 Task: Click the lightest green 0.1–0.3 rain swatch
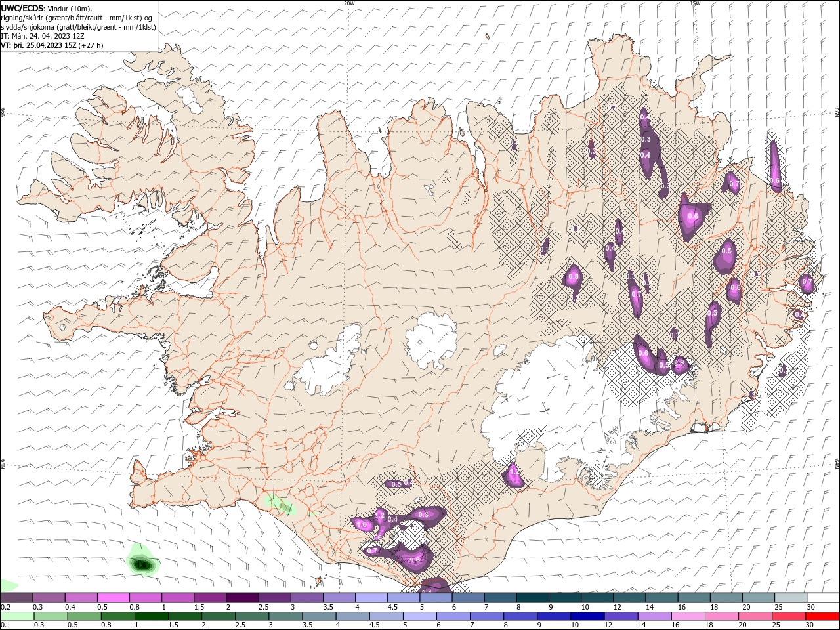pyautogui.click(x=17, y=616)
